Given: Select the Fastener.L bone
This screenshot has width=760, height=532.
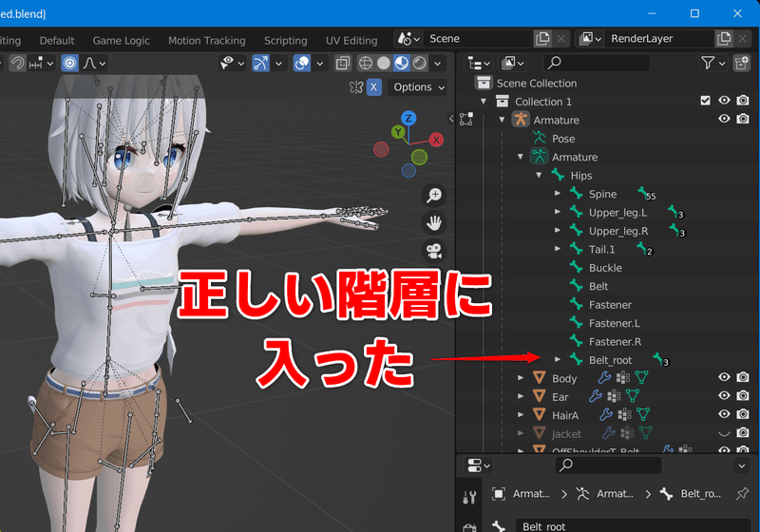Looking at the screenshot, I should (614, 323).
